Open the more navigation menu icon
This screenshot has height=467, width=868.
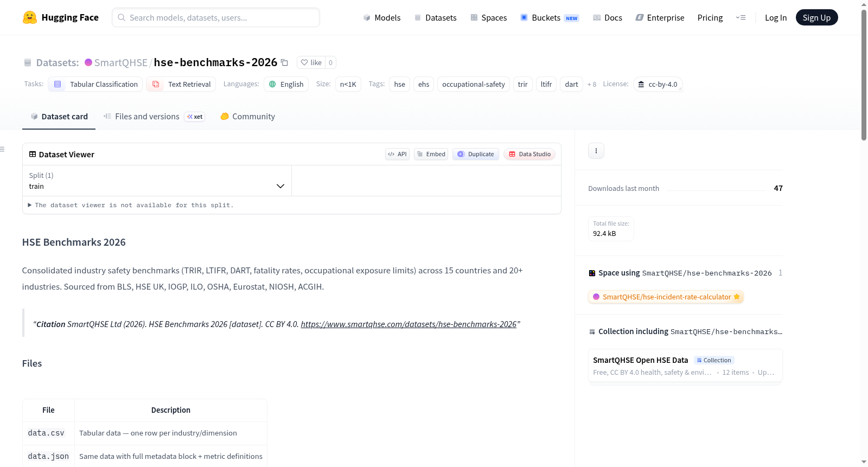741,17
